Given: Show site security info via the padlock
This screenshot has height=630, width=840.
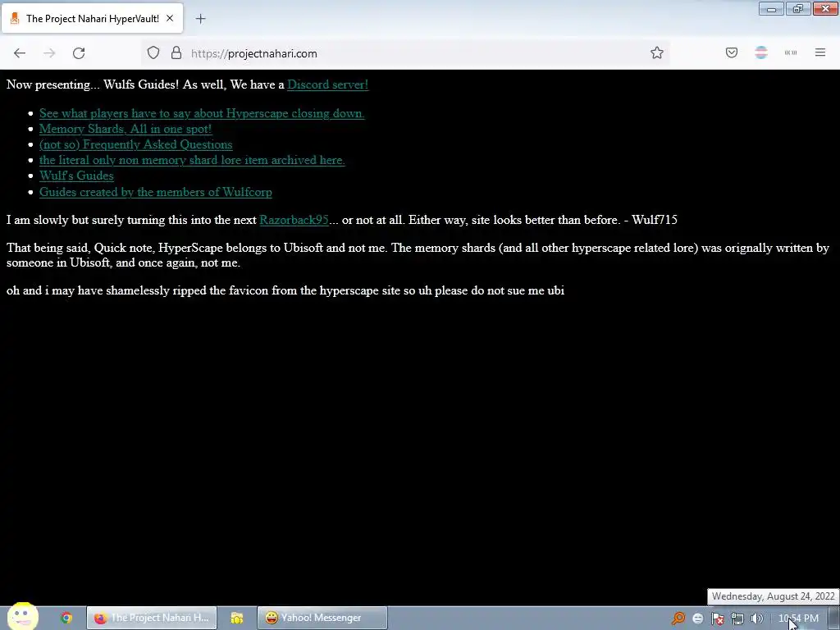Looking at the screenshot, I should coord(176,53).
